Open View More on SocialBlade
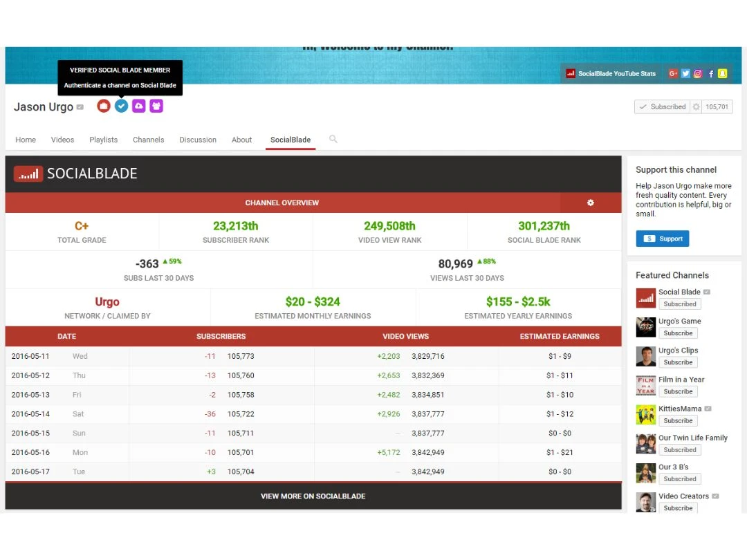 click(x=313, y=496)
